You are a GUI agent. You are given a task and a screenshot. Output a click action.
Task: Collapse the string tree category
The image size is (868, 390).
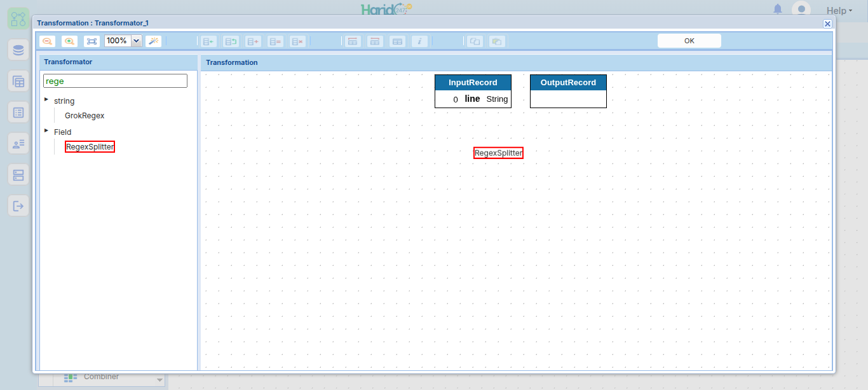pos(46,99)
